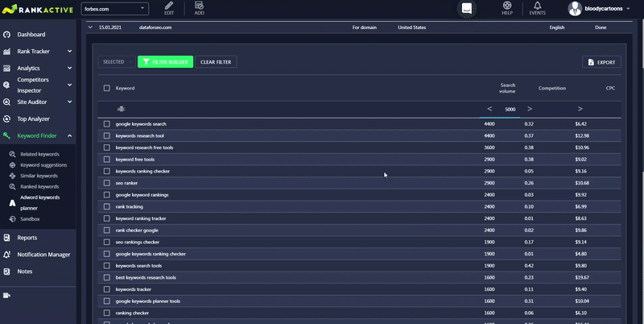Open Ranked keywords page
This screenshot has width=644, height=324.
[39, 187]
